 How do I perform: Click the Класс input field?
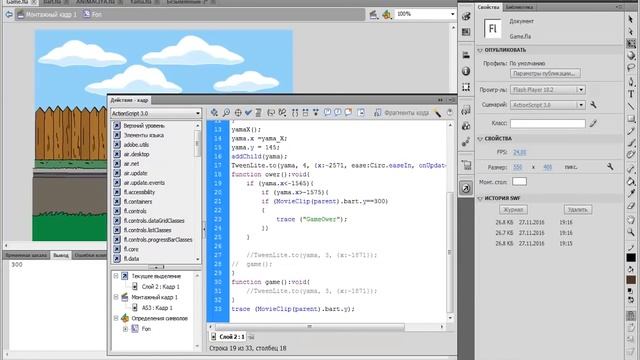pos(548,123)
